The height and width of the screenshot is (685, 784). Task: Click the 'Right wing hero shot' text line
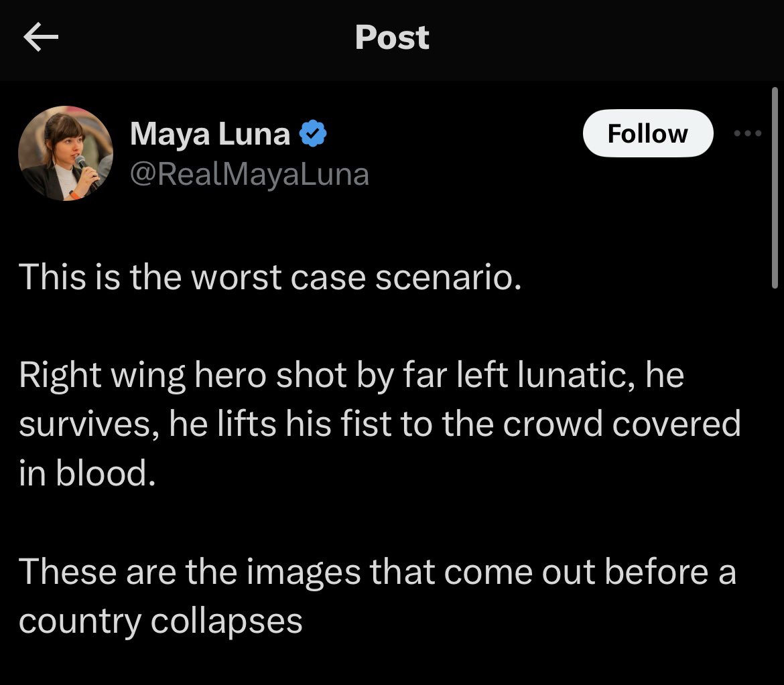point(352,376)
